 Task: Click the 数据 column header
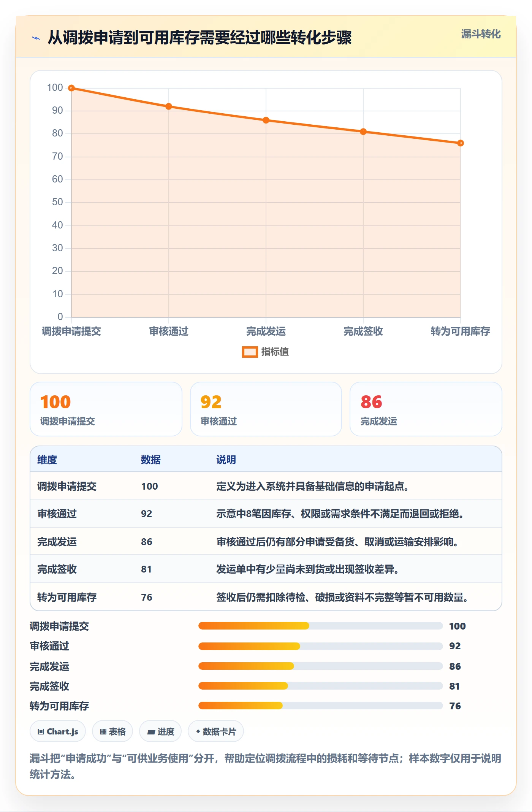pos(151,460)
